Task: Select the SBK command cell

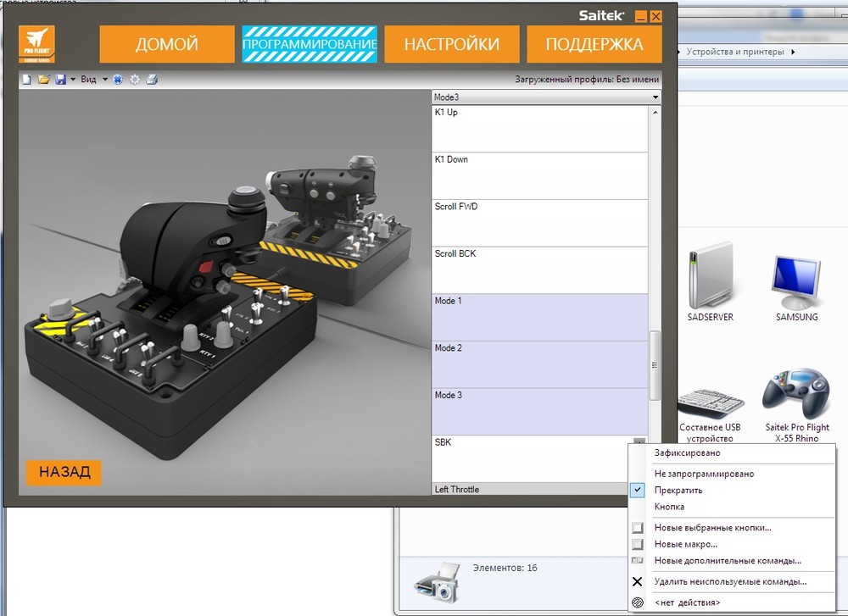Action: tap(539, 458)
